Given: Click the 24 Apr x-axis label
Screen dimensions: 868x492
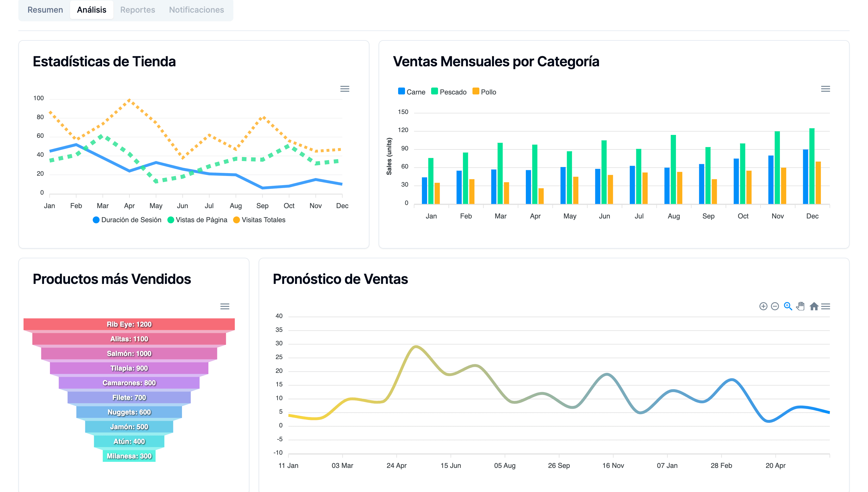Looking at the screenshot, I should pos(396,465).
